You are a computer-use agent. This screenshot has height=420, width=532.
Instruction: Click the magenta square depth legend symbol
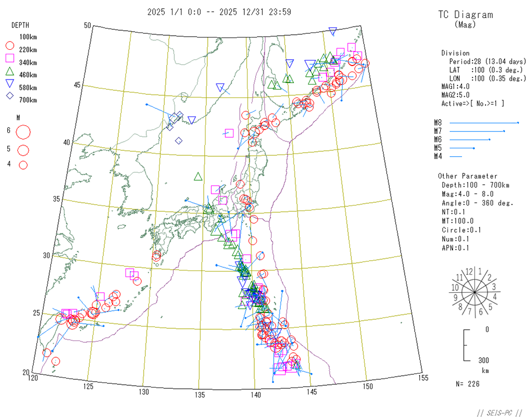click(10, 58)
